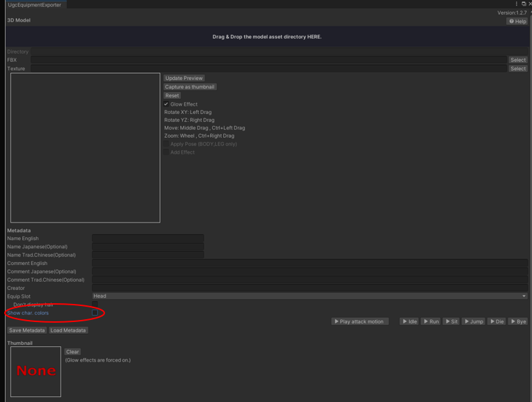Viewport: 532px width, 402px height.
Task: Open the Help button with question icon
Action: 517,22
